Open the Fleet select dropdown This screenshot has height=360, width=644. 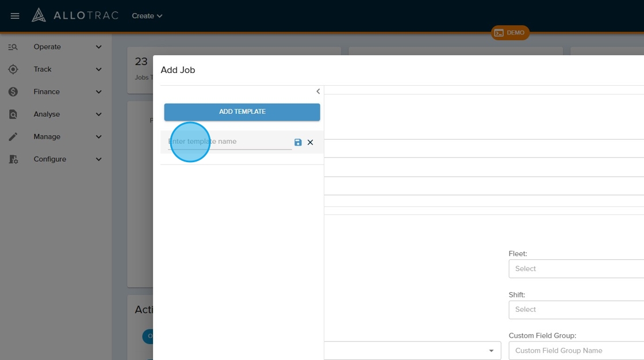(x=575, y=269)
